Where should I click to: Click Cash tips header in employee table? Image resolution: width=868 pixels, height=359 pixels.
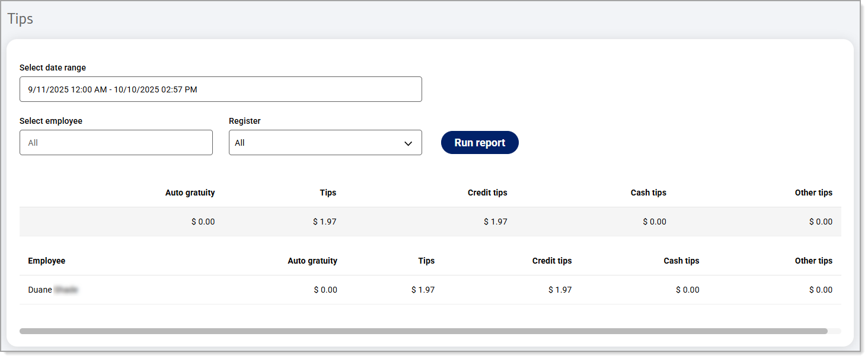pyautogui.click(x=681, y=261)
